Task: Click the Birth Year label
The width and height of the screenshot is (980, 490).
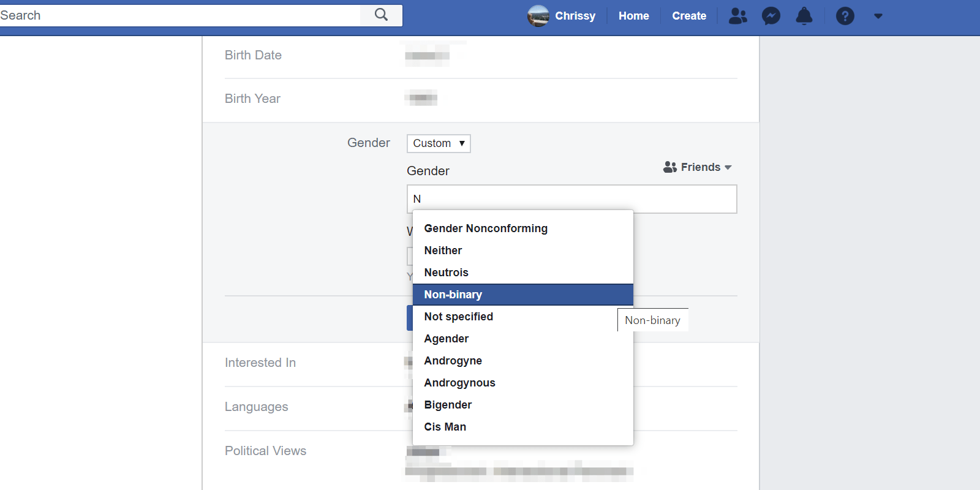Action: coord(252,99)
